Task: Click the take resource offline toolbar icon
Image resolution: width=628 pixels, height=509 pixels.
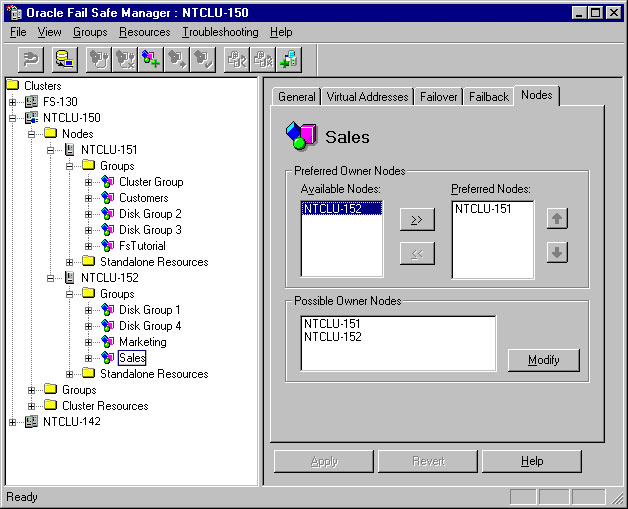Action: [263, 60]
